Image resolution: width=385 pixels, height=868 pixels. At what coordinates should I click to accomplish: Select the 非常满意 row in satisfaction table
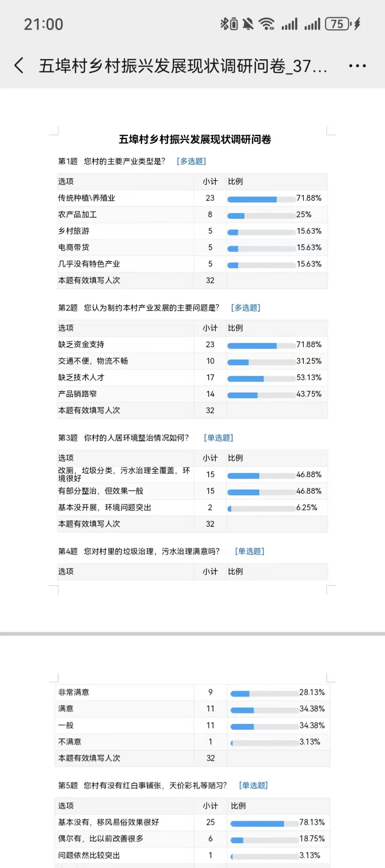[x=192, y=692]
